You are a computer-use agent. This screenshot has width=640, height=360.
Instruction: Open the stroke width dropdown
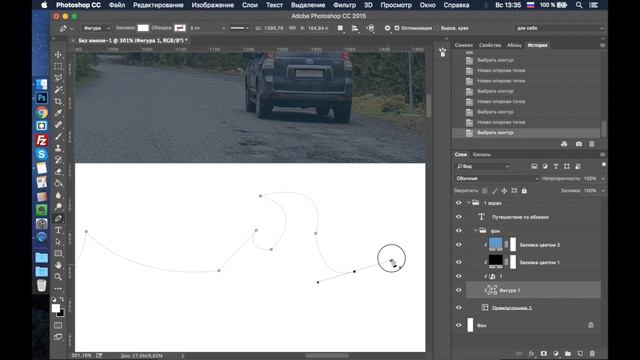point(223,28)
